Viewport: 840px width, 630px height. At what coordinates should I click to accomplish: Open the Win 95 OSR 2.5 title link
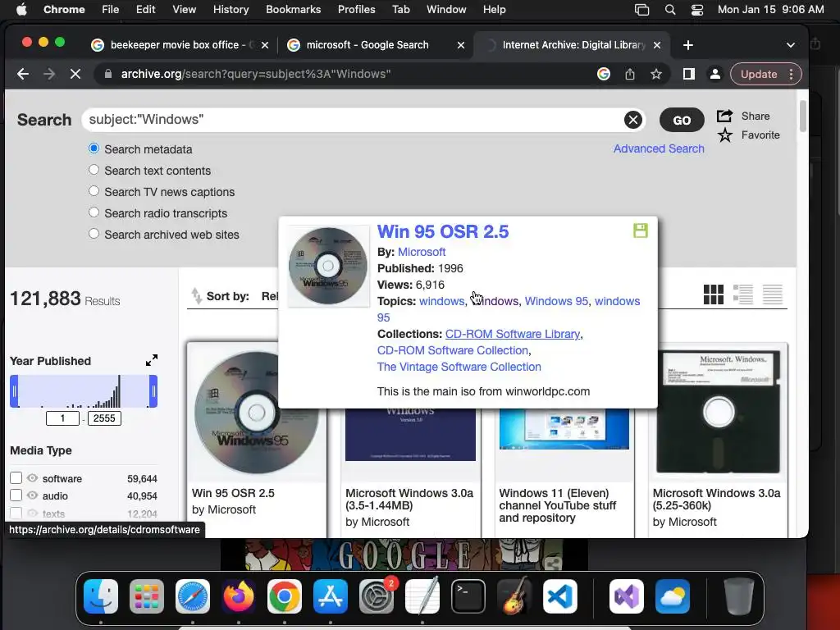click(x=443, y=232)
